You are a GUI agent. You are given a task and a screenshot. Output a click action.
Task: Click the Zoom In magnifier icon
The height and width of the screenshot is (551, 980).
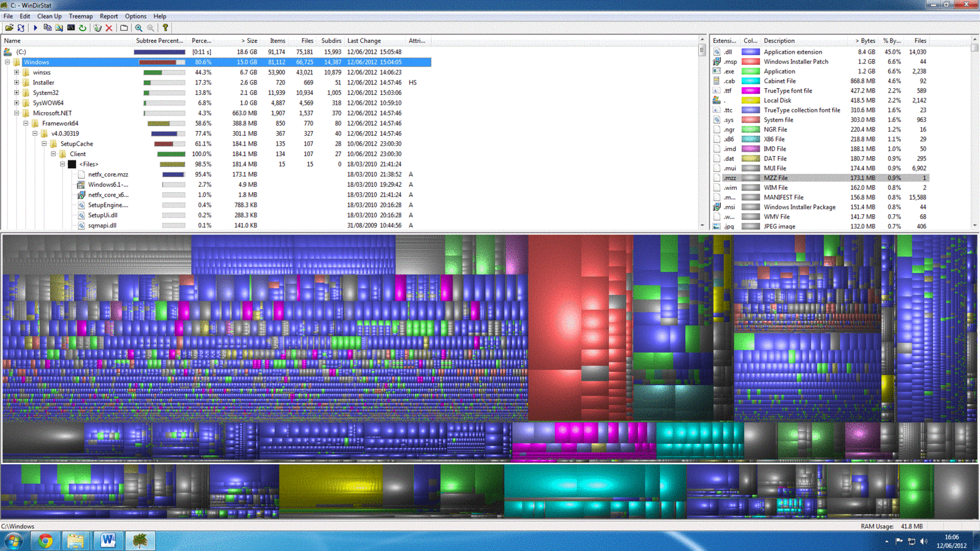[139, 28]
